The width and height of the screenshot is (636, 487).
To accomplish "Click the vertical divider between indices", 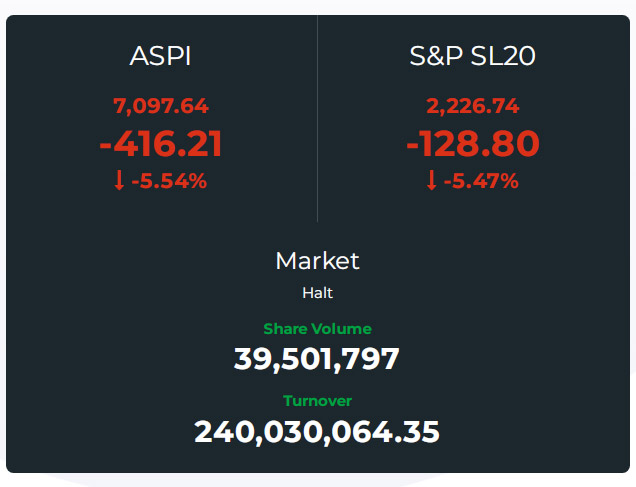I will [318, 118].
